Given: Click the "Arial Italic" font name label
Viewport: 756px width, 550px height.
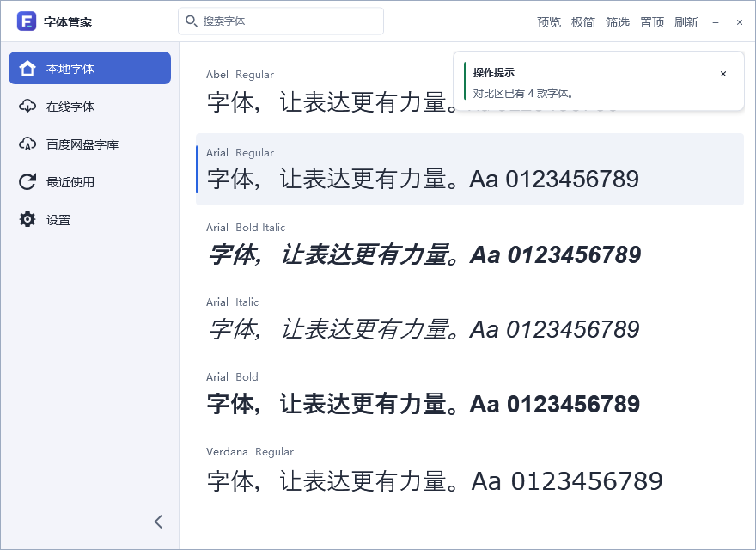Looking at the screenshot, I should point(233,302).
